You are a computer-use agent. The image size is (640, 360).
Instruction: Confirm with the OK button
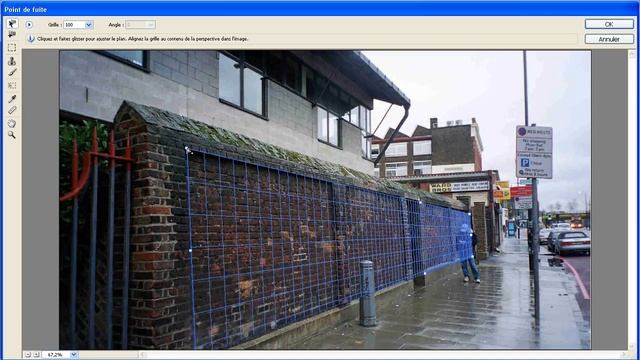(609, 24)
